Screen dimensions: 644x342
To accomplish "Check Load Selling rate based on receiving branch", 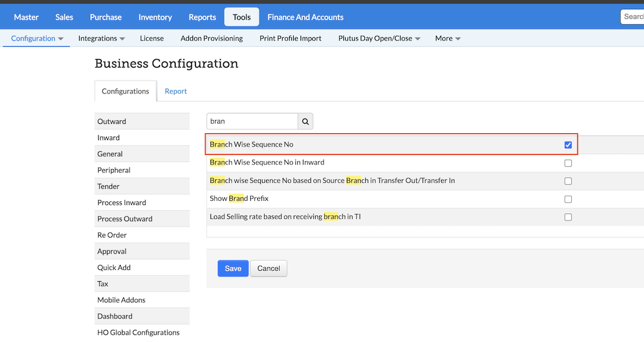I will coord(568,217).
